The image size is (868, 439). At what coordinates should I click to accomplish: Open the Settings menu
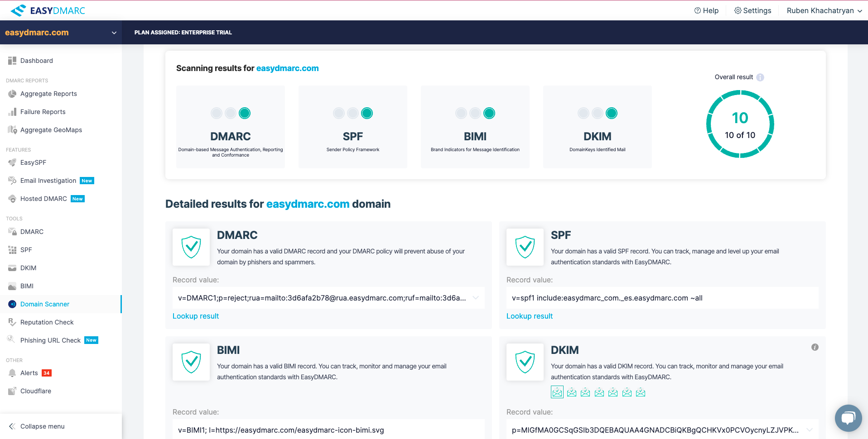click(x=752, y=10)
